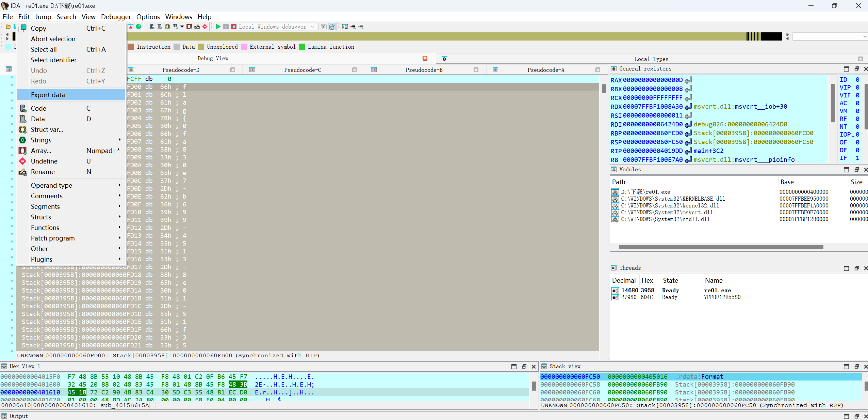This screenshot has height=420, width=868.
Task: Click the Pause process toolbar icon
Action: pyautogui.click(x=226, y=27)
